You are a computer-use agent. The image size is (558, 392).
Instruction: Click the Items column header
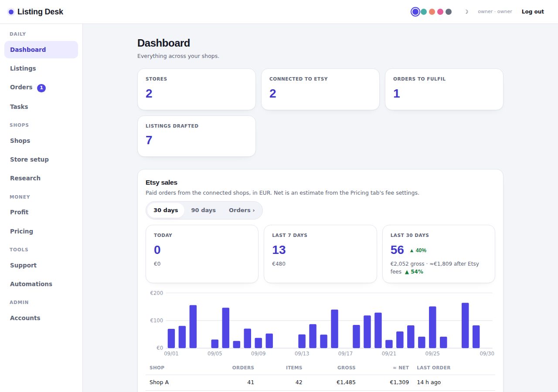coord(294,368)
